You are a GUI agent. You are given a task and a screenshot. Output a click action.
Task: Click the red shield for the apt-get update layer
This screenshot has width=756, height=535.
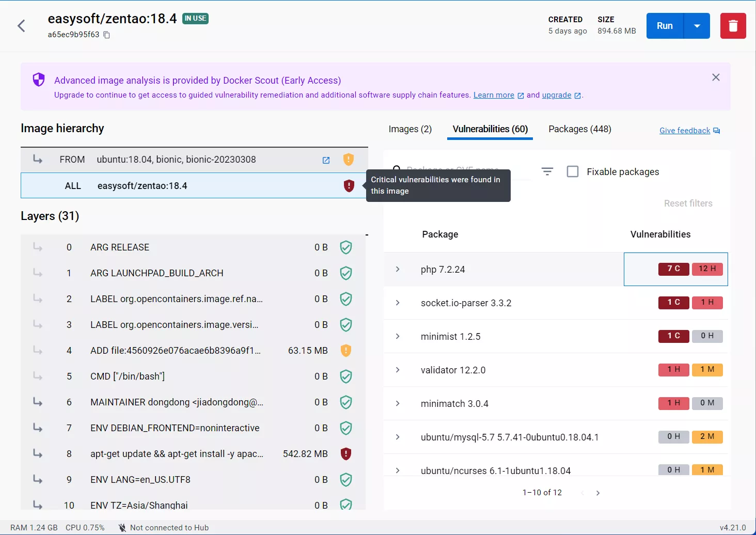pyautogui.click(x=346, y=454)
